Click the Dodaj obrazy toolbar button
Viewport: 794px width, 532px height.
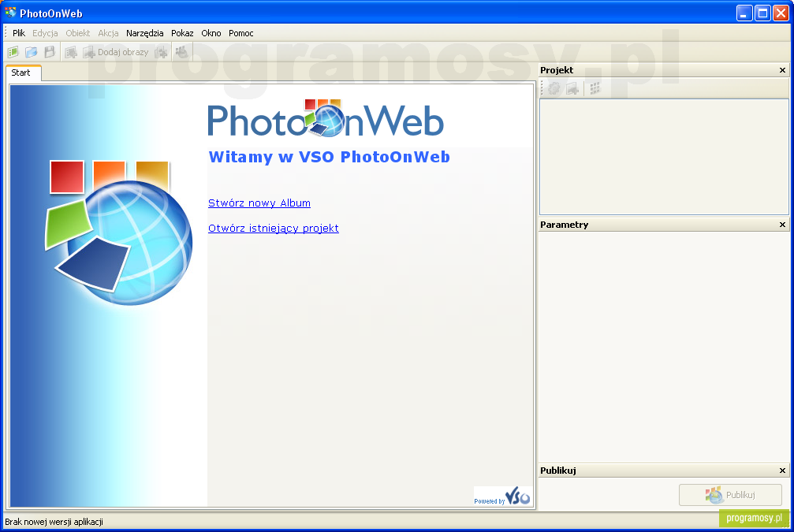tap(115, 52)
